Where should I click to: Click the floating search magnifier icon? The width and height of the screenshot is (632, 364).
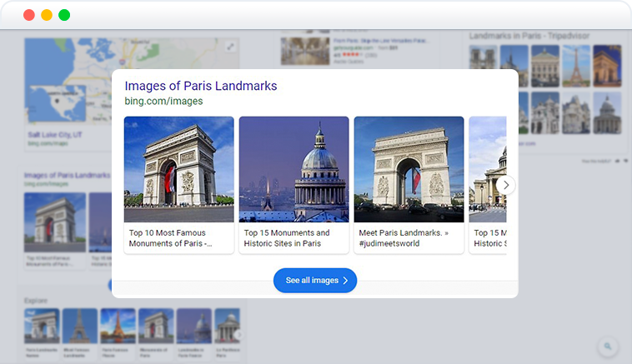pos(608,347)
